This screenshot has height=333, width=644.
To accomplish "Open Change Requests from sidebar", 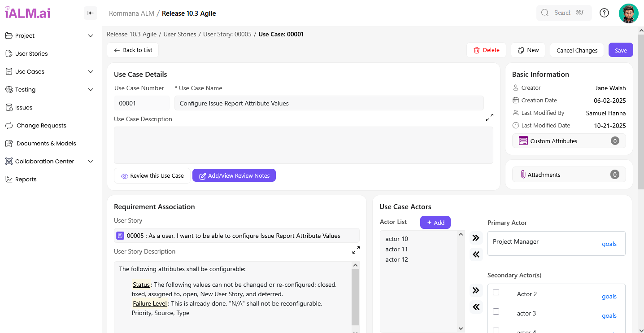I will tap(41, 126).
